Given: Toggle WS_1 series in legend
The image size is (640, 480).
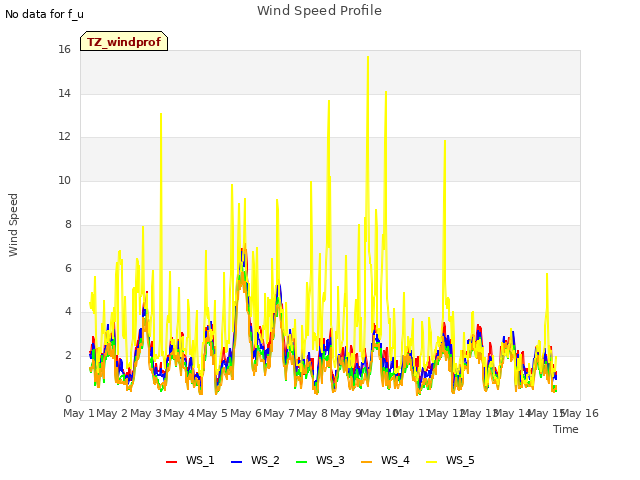Looking at the screenshot, I should click(x=190, y=460).
